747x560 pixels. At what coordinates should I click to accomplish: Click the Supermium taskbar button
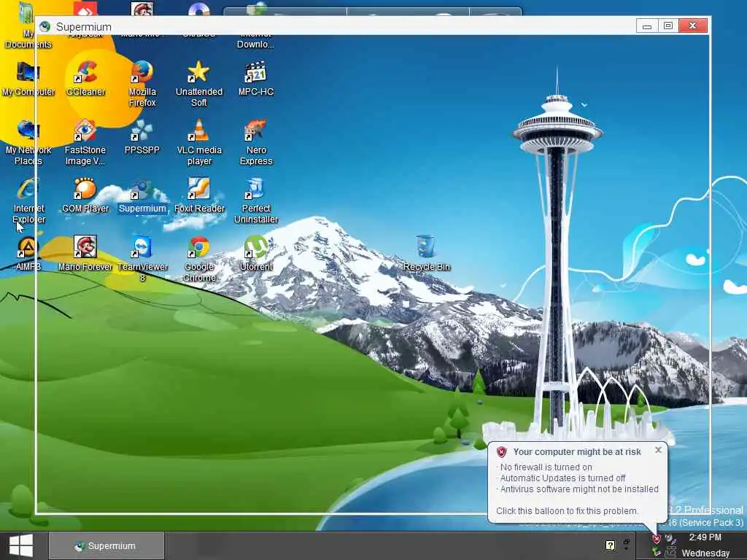click(107, 545)
